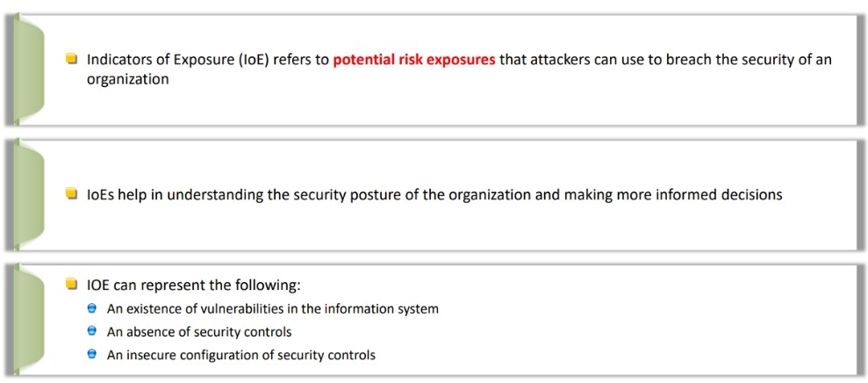Image resolution: width=868 pixels, height=383 pixels.
Task: Click the text "An absence of security controls"
Action: [199, 331]
